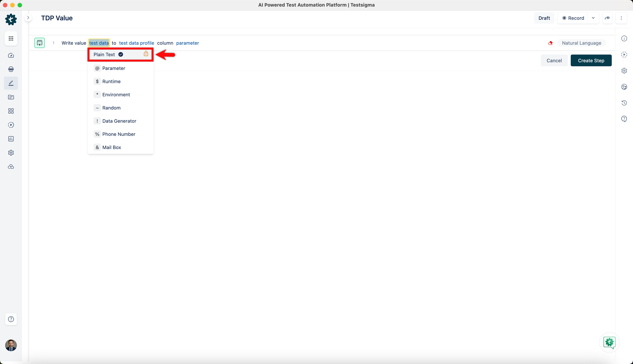Click the Testsigma gear logo
The height and width of the screenshot is (364, 633).
[11, 19]
